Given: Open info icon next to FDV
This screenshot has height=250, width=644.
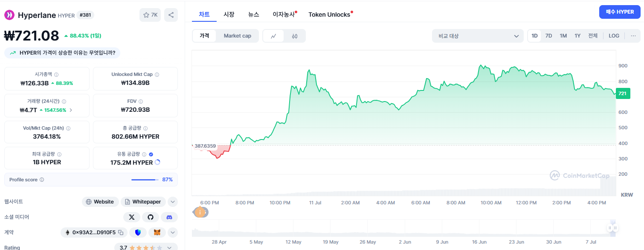Looking at the screenshot, I should coord(141,101).
